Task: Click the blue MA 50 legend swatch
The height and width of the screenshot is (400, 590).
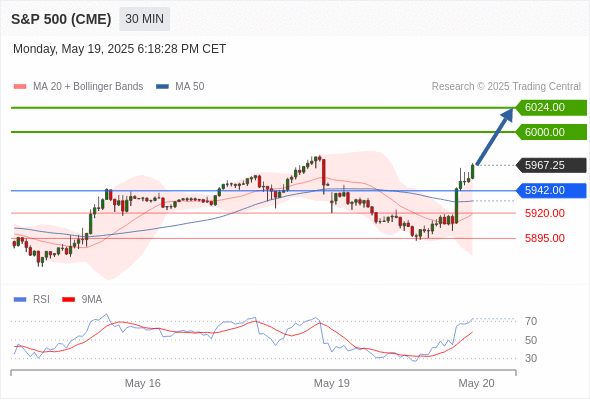Action: coord(162,87)
